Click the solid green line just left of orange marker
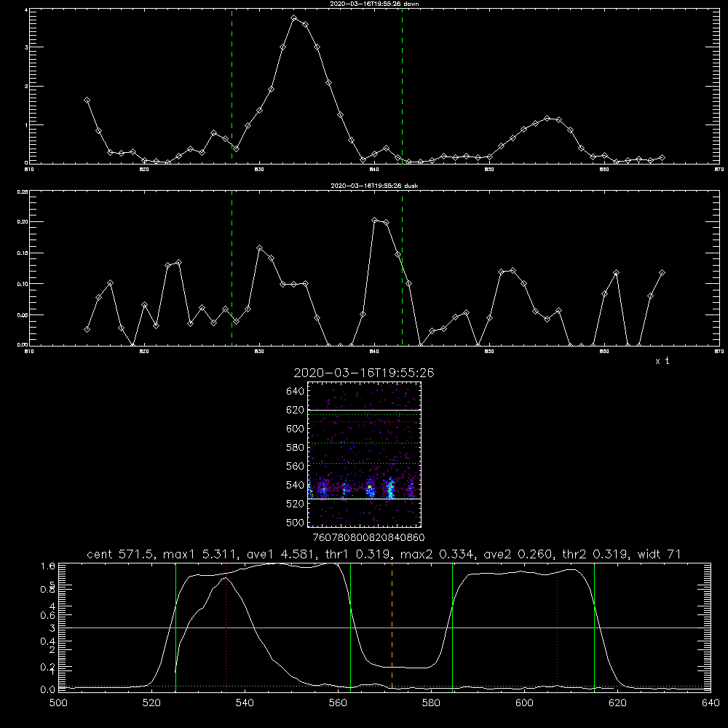The image size is (728, 728). tap(351, 627)
